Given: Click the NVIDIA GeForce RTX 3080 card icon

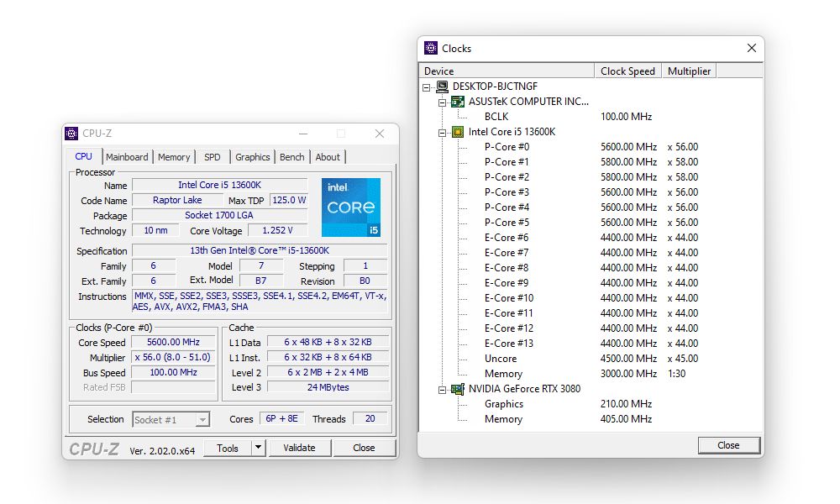Looking at the screenshot, I should click(x=458, y=389).
